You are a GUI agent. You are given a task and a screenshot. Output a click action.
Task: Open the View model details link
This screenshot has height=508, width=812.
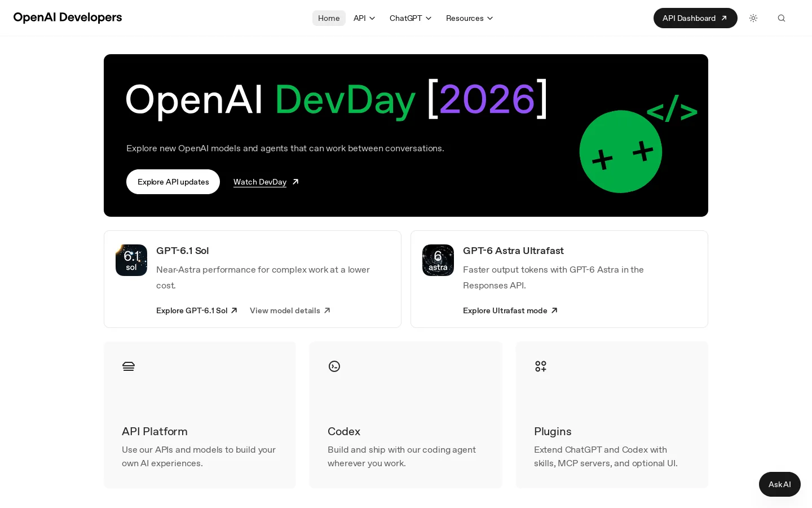point(290,310)
